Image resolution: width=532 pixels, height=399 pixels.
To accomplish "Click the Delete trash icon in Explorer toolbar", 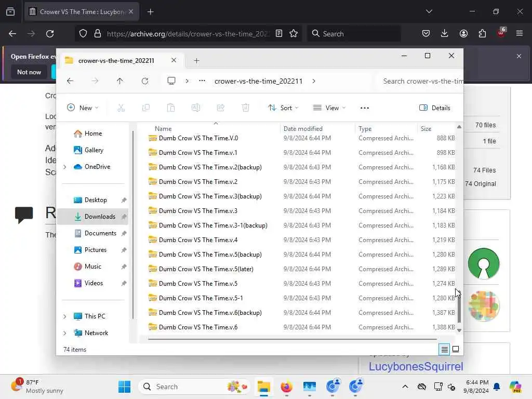I will tap(245, 108).
